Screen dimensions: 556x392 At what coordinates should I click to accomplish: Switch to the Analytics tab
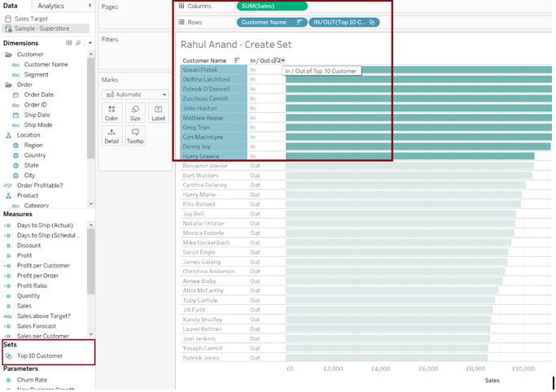point(50,6)
